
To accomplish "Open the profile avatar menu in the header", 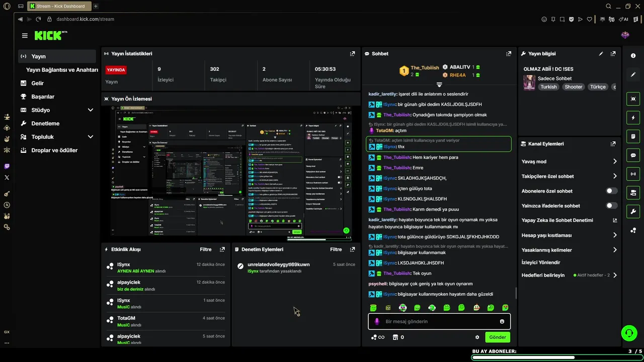I will (625, 35).
